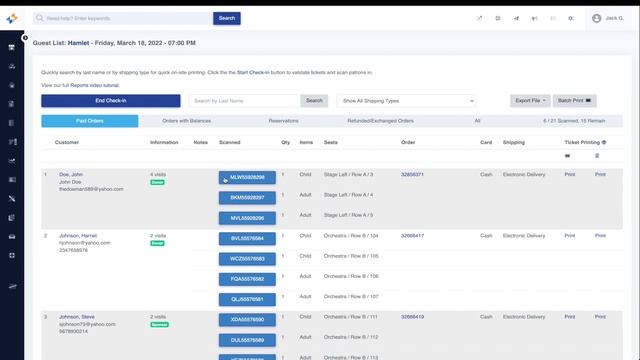Open the copy-pages icon in the sidebar
The width and height of the screenshot is (640, 360).
point(12,218)
